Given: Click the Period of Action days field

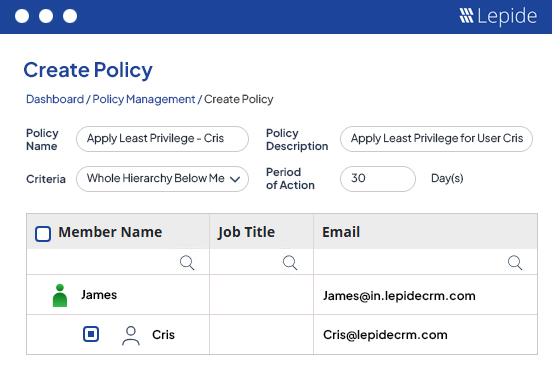Looking at the screenshot, I should coord(378,179).
